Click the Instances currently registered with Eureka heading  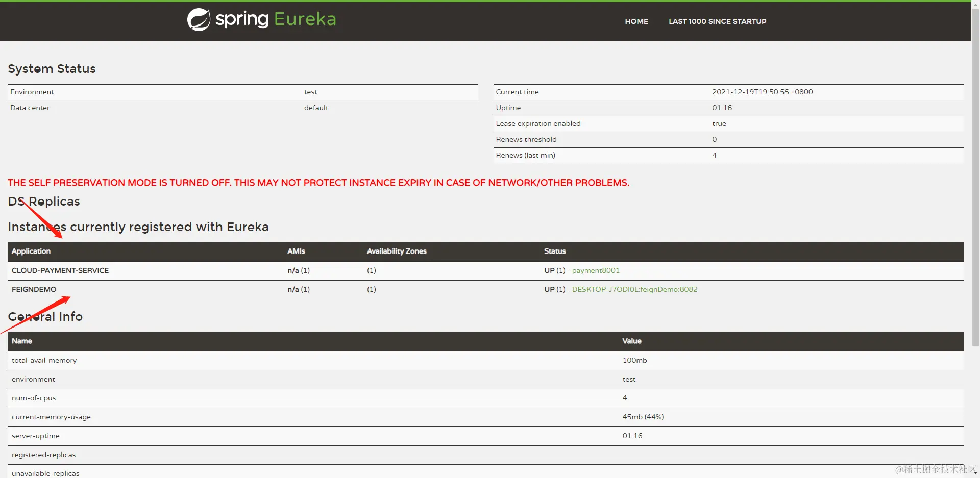pyautogui.click(x=138, y=227)
